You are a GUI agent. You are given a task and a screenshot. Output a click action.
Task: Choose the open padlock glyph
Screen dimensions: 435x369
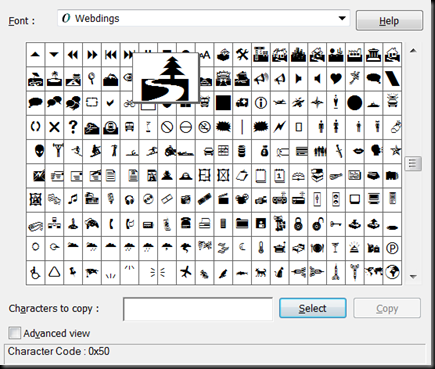click(317, 224)
